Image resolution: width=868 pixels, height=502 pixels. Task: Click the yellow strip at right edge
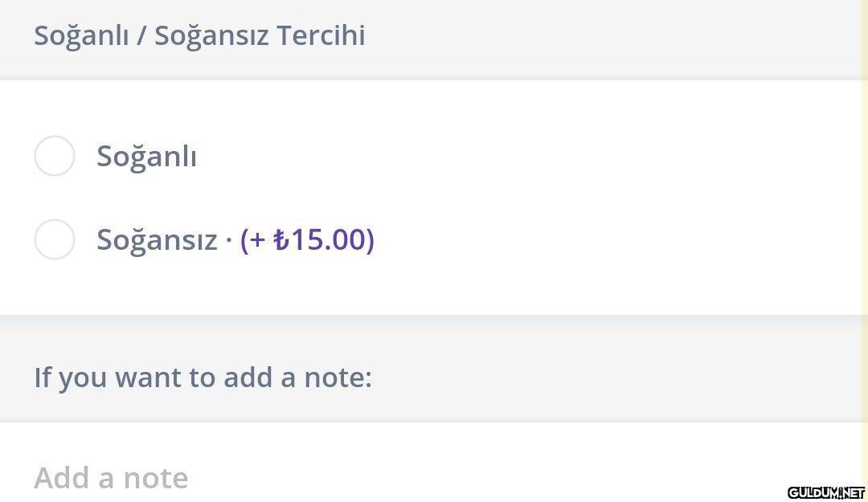pyautogui.click(x=864, y=251)
